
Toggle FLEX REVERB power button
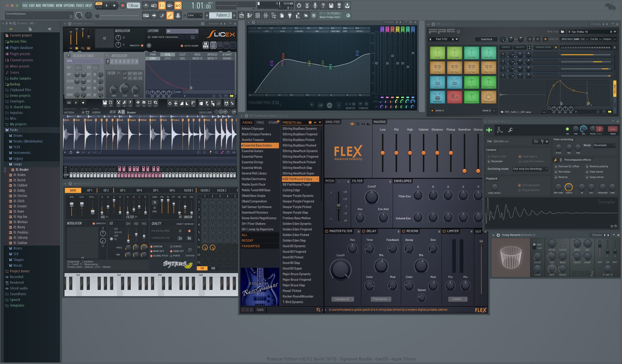404,231
